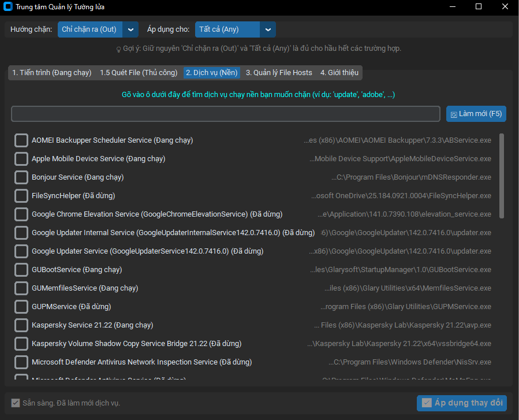Screen dimensions: 519x420
Task: Click the refresh icon on Làm mới button
Action: click(x=454, y=114)
